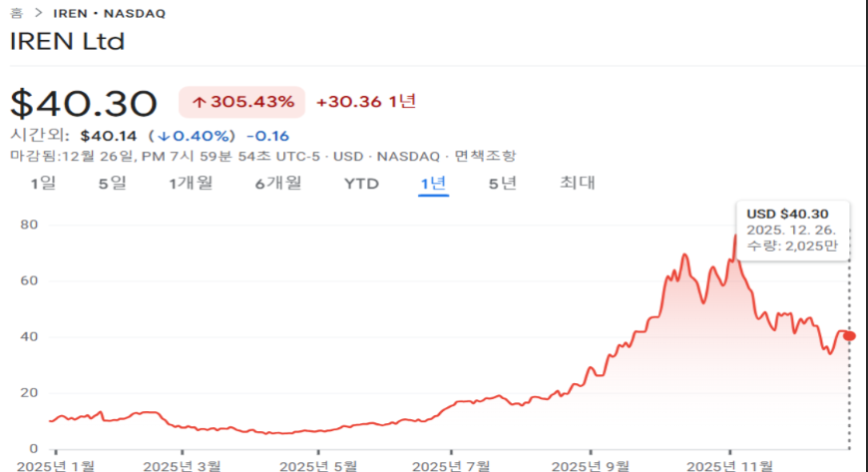Viewport: 868px width, 472px height.
Task: Click the 2025년 3월 axis label
Action: (x=183, y=466)
